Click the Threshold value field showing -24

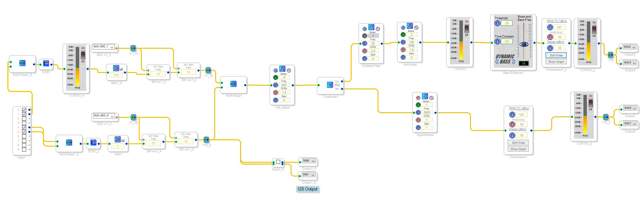click(506, 23)
